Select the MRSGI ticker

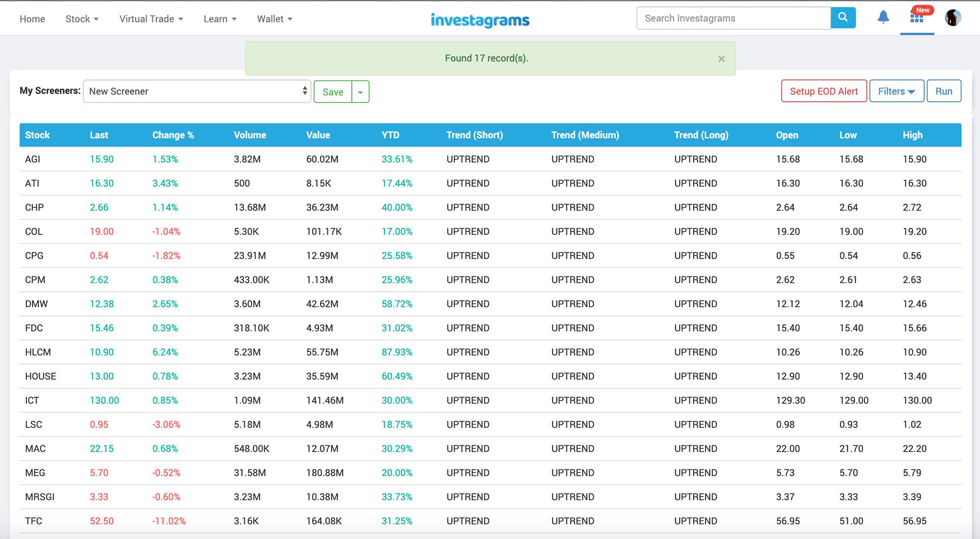pos(40,497)
